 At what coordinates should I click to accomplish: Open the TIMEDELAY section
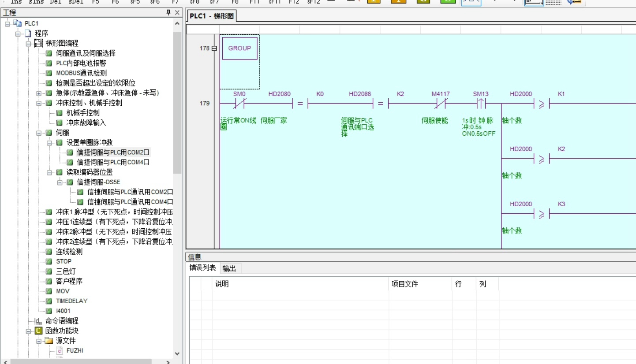(72, 301)
